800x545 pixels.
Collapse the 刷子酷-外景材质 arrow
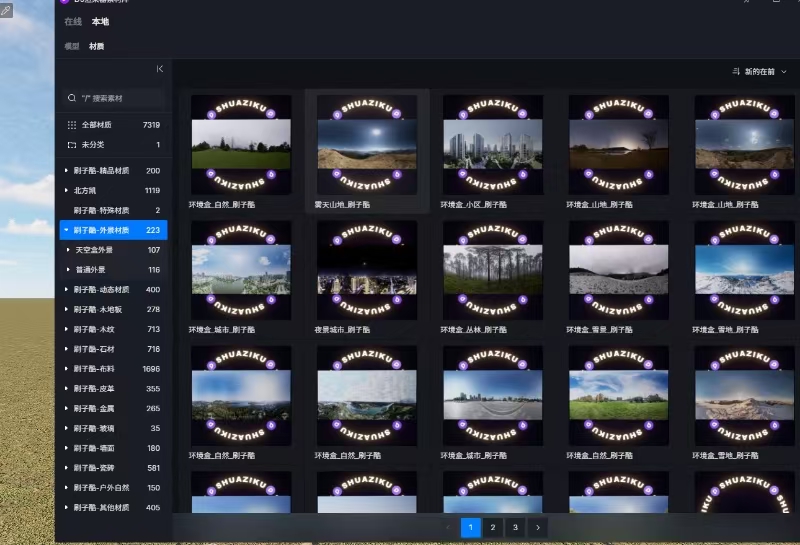pyautogui.click(x=66, y=230)
